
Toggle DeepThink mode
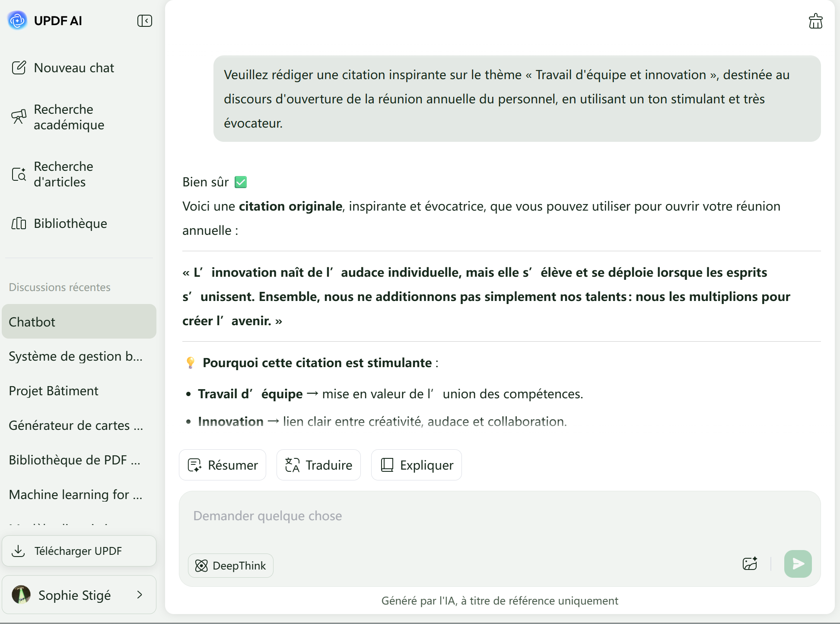coord(231,566)
